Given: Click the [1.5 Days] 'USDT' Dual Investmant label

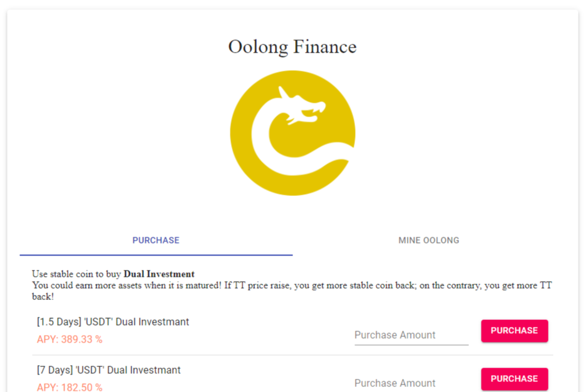Looking at the screenshot, I should pyautogui.click(x=111, y=321).
